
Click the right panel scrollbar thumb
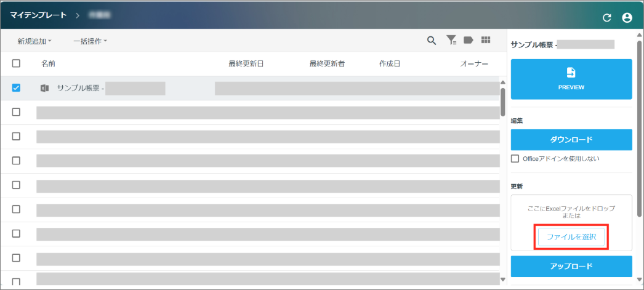[639, 128]
